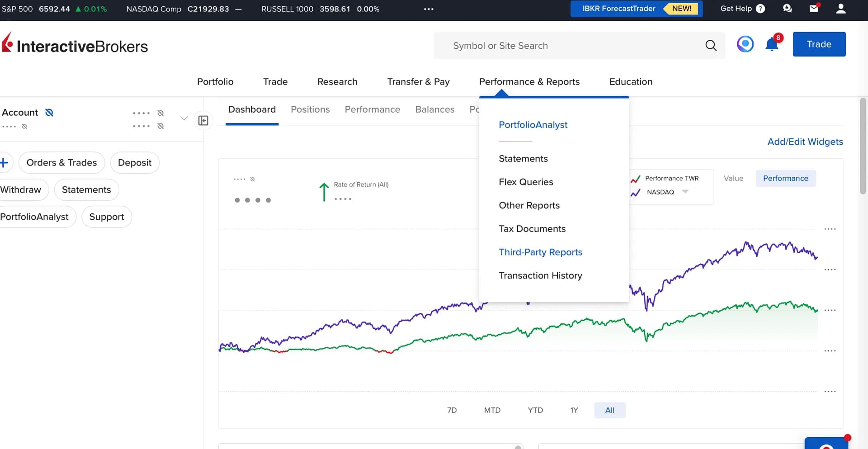Select the All time range
The height and width of the screenshot is (449, 868).
(x=610, y=410)
